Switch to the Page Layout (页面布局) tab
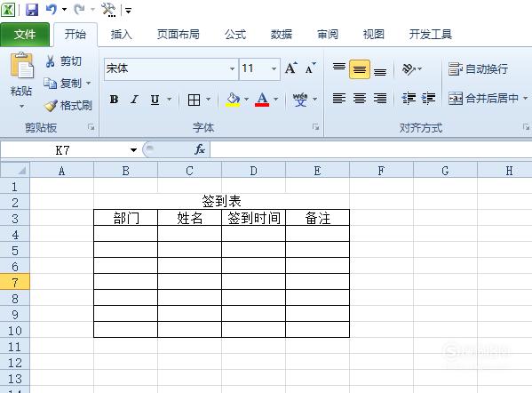The width and height of the screenshot is (532, 393). 179,35
